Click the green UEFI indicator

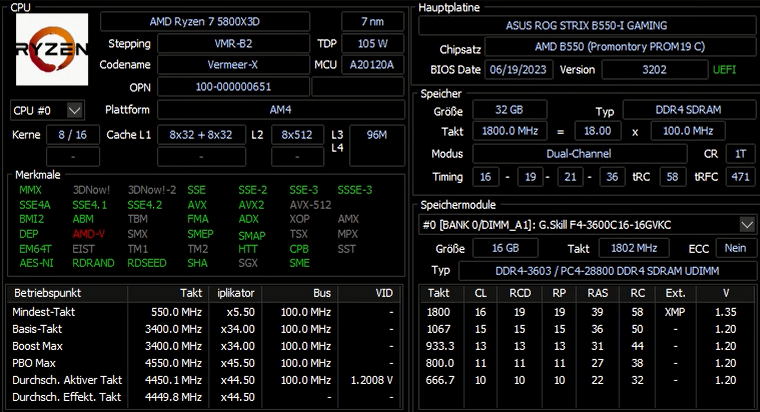click(x=724, y=69)
